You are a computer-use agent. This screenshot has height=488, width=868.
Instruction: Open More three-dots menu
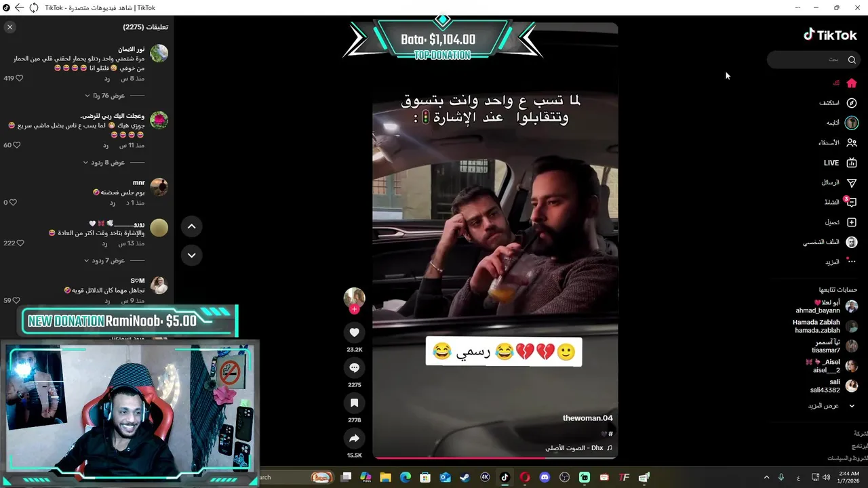click(852, 262)
